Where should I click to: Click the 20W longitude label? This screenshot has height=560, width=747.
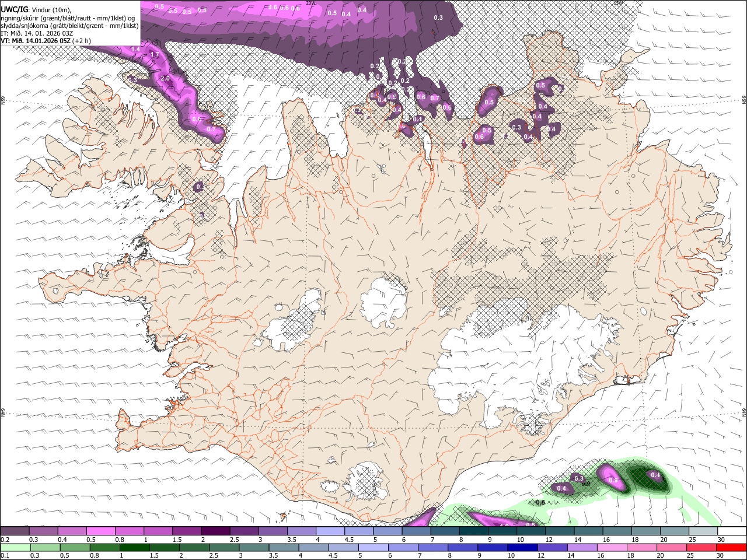(x=310, y=3)
